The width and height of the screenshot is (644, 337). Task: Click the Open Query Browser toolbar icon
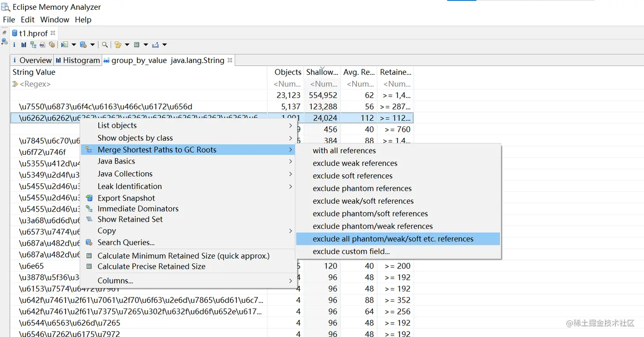(x=83, y=45)
